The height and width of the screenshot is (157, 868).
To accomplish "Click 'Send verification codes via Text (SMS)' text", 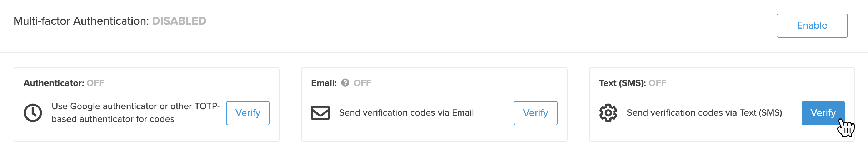I will 704,113.
